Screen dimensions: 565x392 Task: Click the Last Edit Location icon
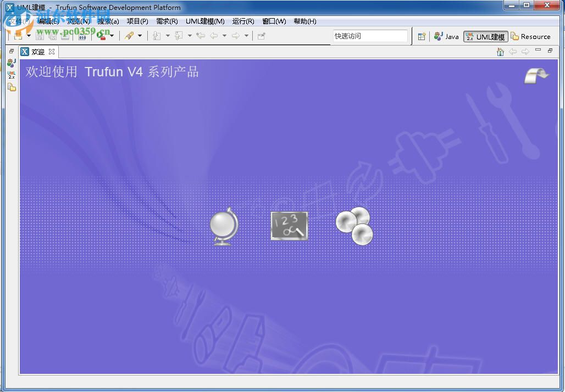(201, 36)
